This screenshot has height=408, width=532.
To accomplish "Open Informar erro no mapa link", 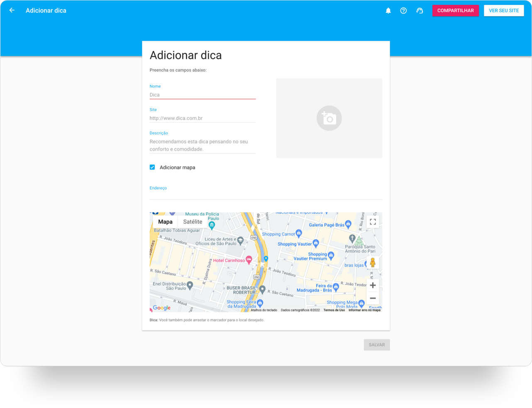I will [x=364, y=310].
